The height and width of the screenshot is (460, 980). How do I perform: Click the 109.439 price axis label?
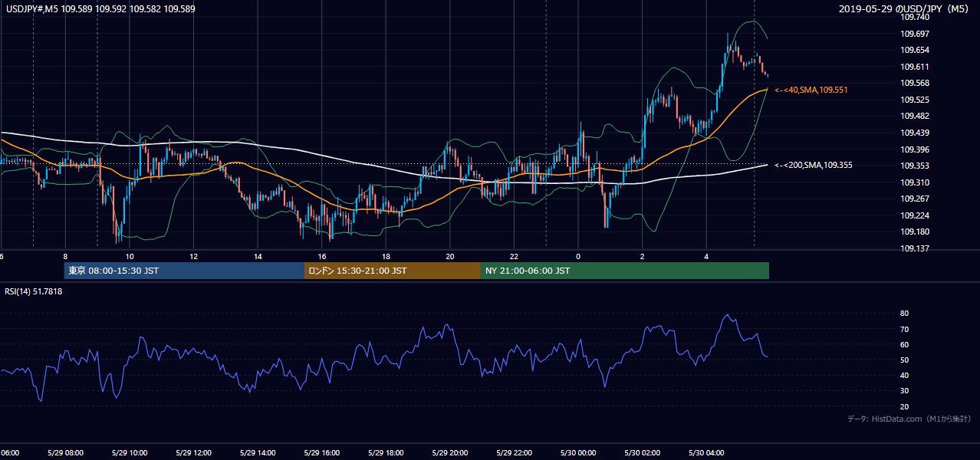pos(915,133)
